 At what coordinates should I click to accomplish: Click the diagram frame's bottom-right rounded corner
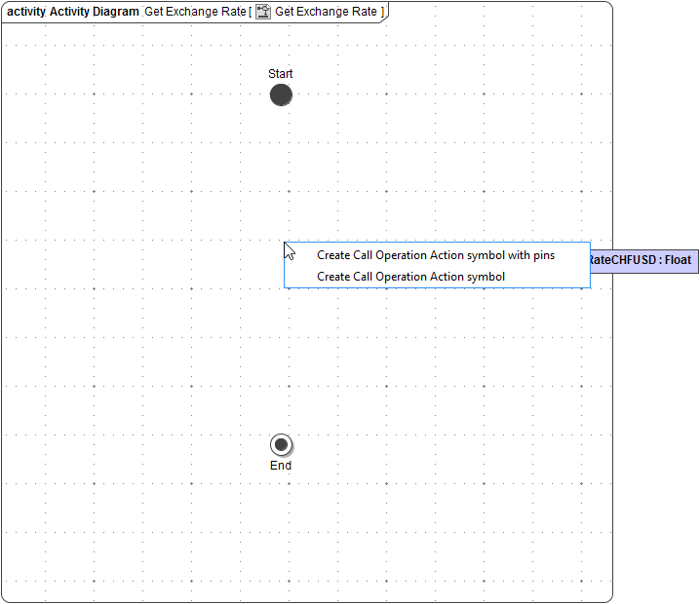[609, 598]
